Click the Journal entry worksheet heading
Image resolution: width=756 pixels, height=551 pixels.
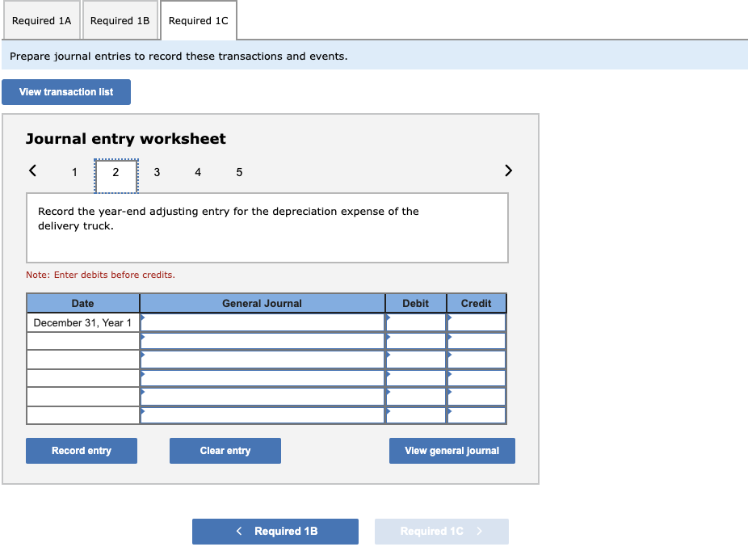[125, 139]
